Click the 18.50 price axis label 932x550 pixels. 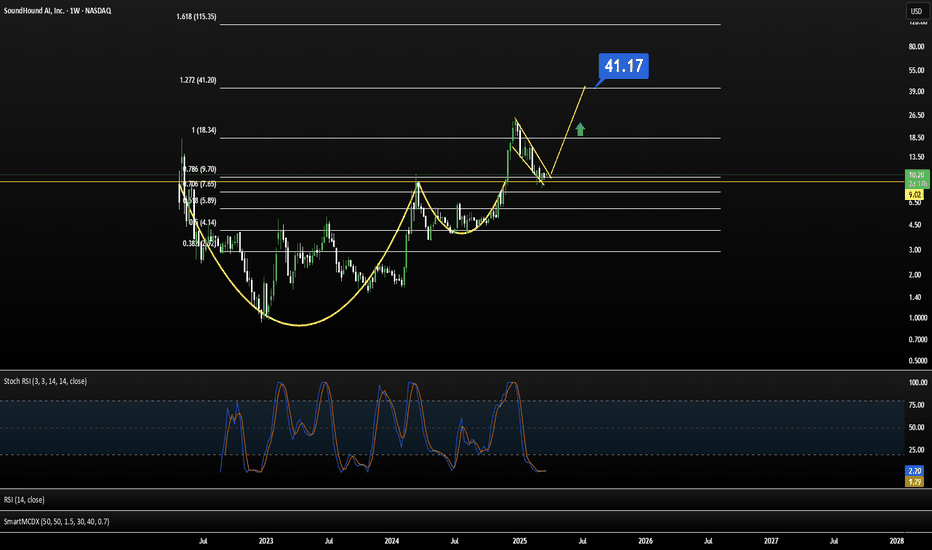[x=917, y=137]
